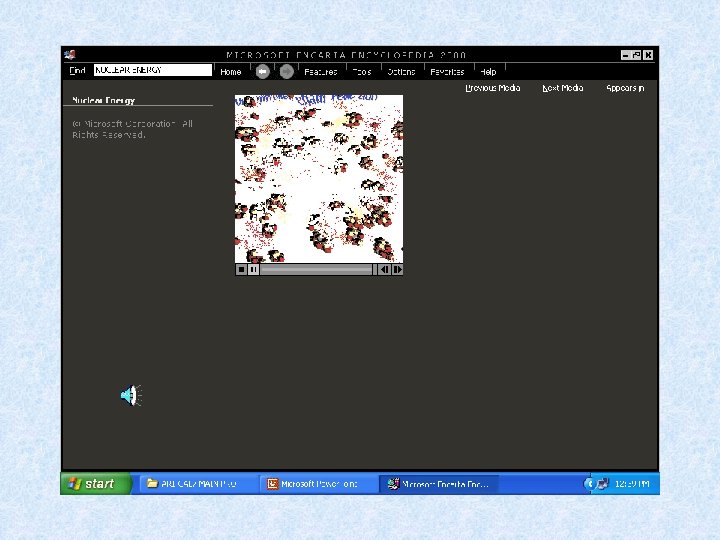Viewport: 720px width, 540px height.
Task: Open the Favorites menu
Action: click(447, 72)
